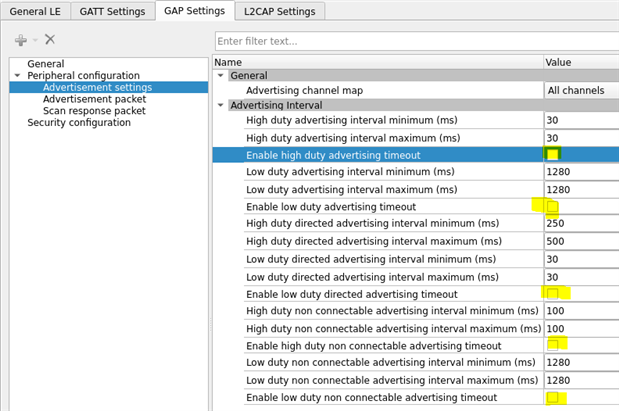Collapse the General property group
Viewport: 619px width, 411px height.
tap(221, 76)
